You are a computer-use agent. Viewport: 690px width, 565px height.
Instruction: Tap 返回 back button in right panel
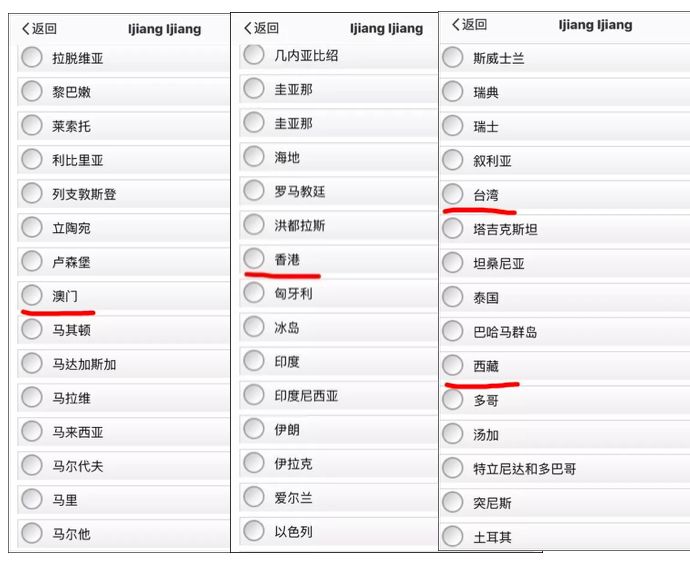coord(469,24)
